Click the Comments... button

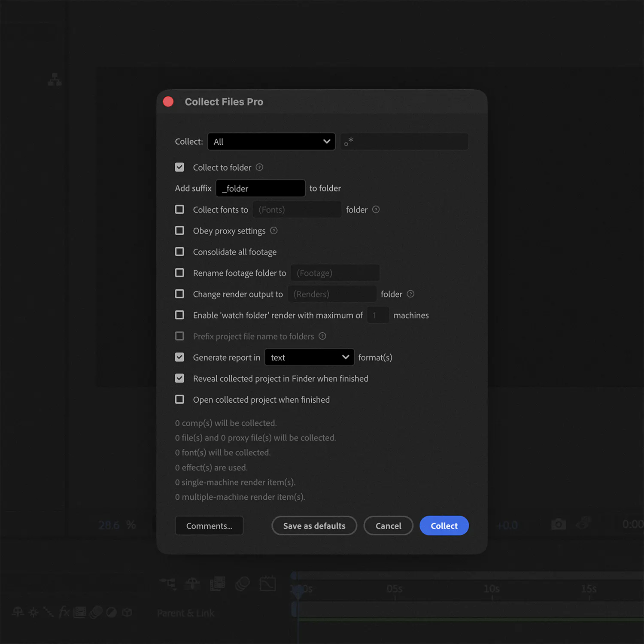[209, 526]
